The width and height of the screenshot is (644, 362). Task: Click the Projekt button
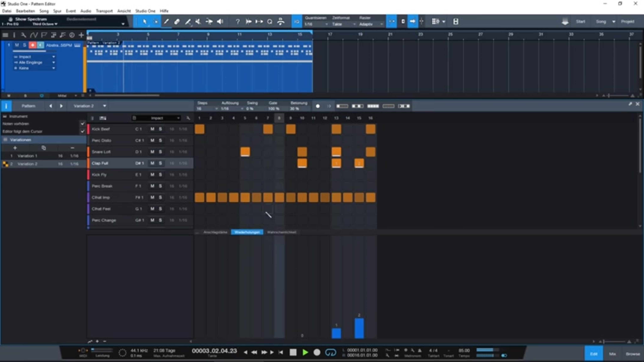(x=627, y=22)
